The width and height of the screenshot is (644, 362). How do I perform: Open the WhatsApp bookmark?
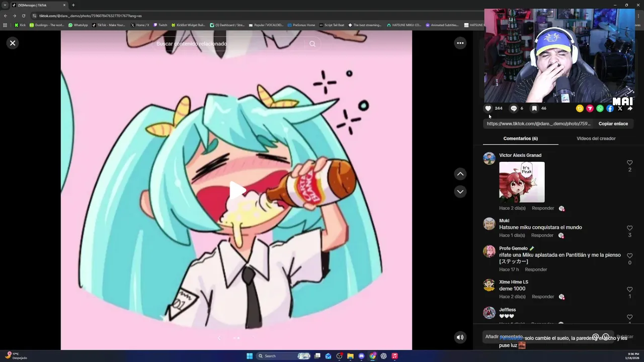click(x=78, y=25)
